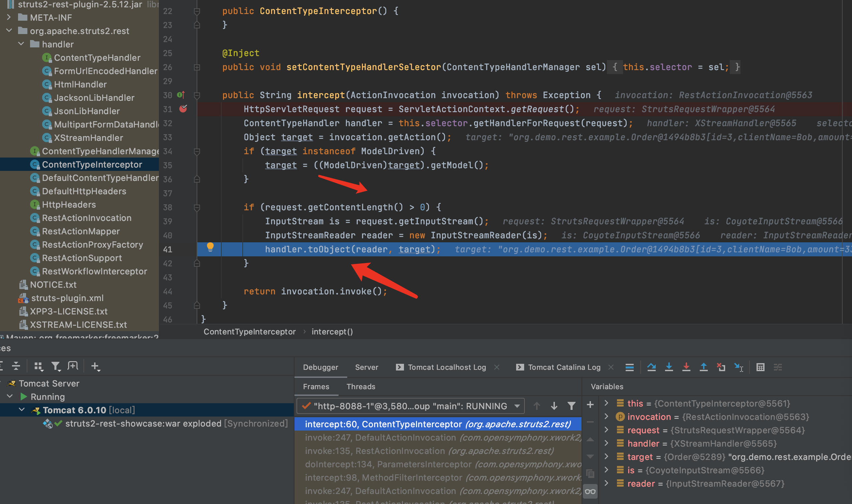The height and width of the screenshot is (504, 852).
Task: Click the red Force Step Into icon
Action: (x=686, y=367)
